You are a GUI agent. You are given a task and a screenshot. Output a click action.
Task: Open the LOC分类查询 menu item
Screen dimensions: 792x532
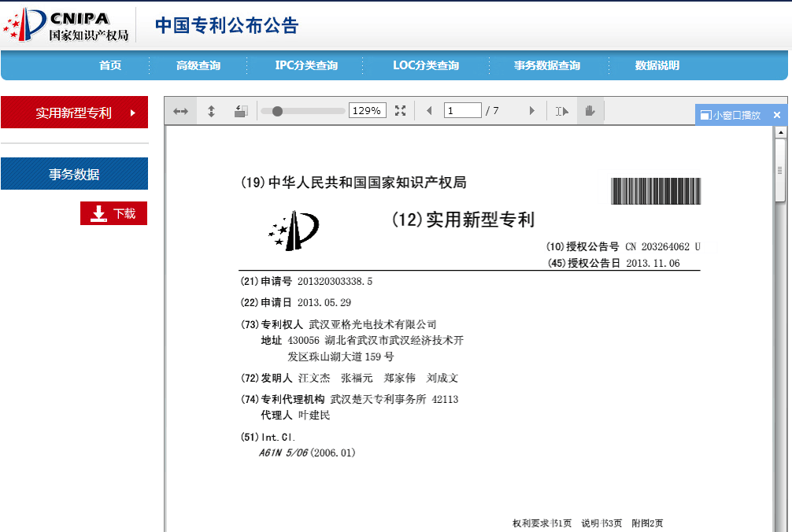point(426,65)
